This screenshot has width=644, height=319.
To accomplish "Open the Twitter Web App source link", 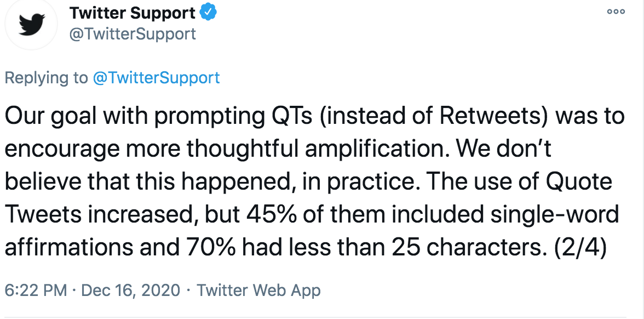I will (258, 290).
